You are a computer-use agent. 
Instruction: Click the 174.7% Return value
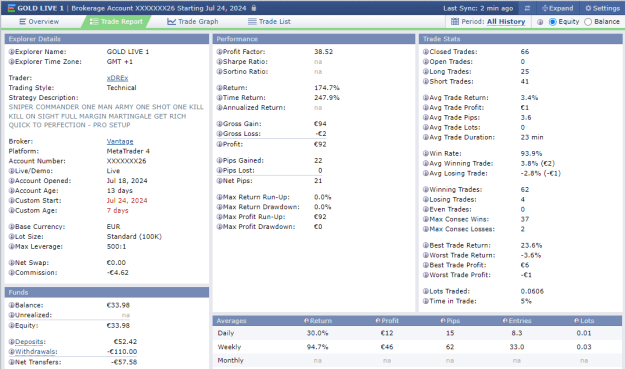(327, 88)
